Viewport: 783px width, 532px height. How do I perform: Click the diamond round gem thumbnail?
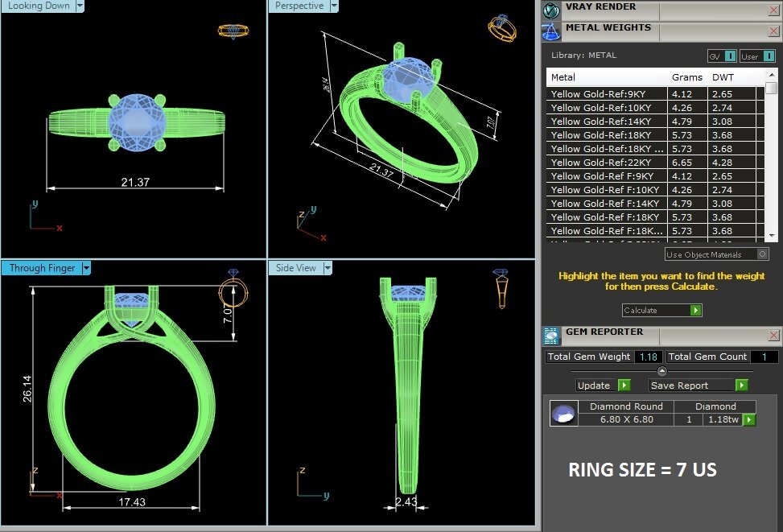click(x=563, y=414)
